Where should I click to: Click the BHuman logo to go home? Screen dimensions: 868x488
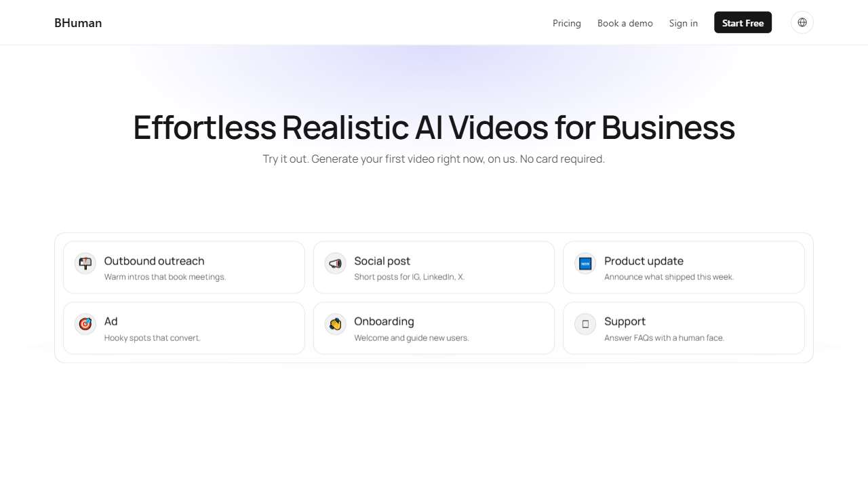click(78, 23)
